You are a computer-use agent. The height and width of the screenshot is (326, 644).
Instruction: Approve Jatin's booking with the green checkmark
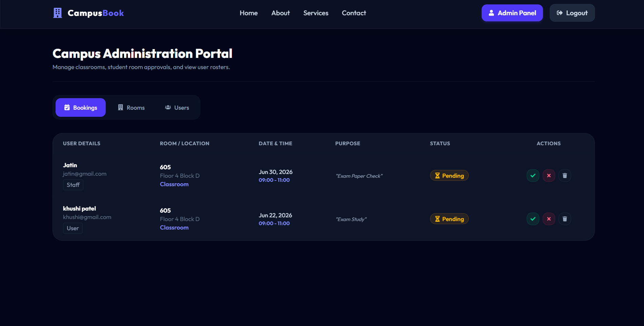click(x=533, y=176)
